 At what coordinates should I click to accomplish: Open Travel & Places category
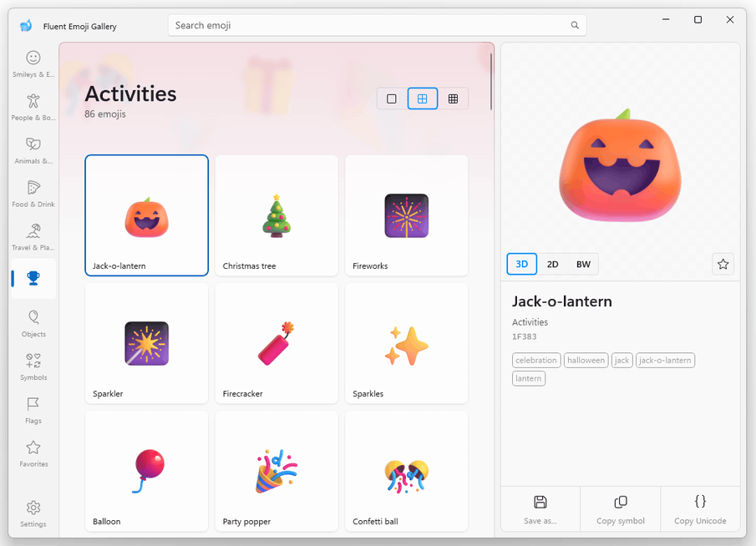point(33,237)
